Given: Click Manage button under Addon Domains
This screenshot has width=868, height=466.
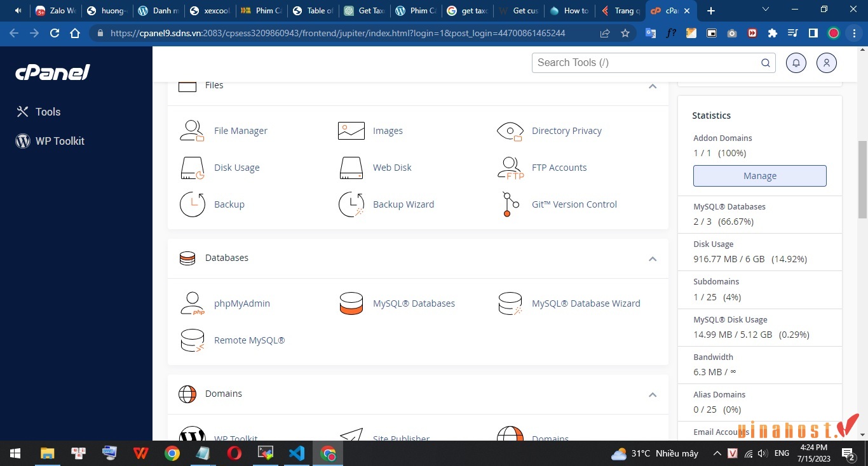Looking at the screenshot, I should [760, 176].
